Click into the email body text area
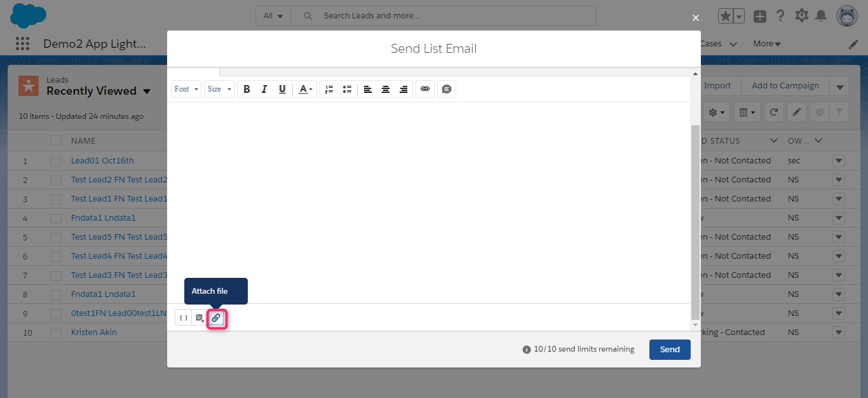The width and height of the screenshot is (868, 398). (x=428, y=202)
